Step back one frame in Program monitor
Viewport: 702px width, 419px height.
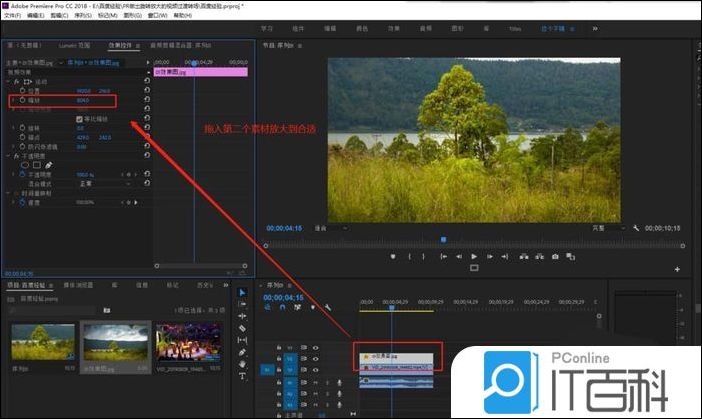(459, 257)
